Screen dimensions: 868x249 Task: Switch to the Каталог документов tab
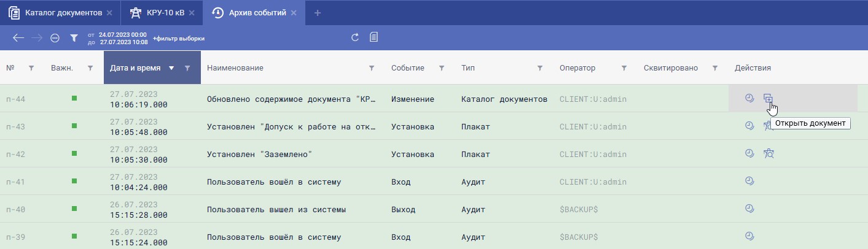(58, 13)
